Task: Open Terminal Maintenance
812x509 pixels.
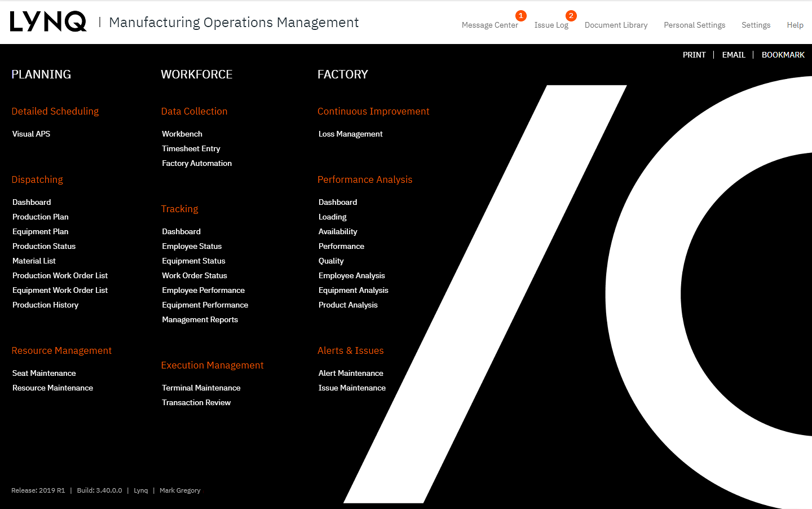Action: tap(201, 388)
